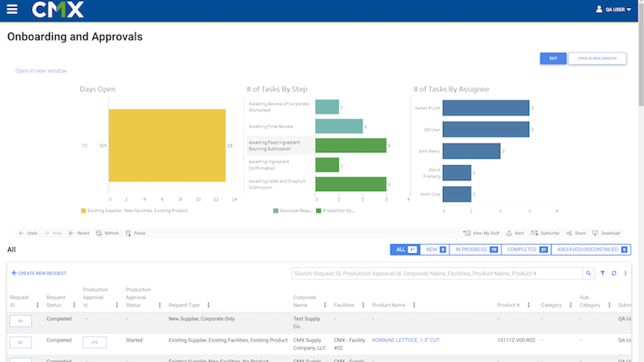Click the Refresh dashboard icon

(x=99, y=233)
